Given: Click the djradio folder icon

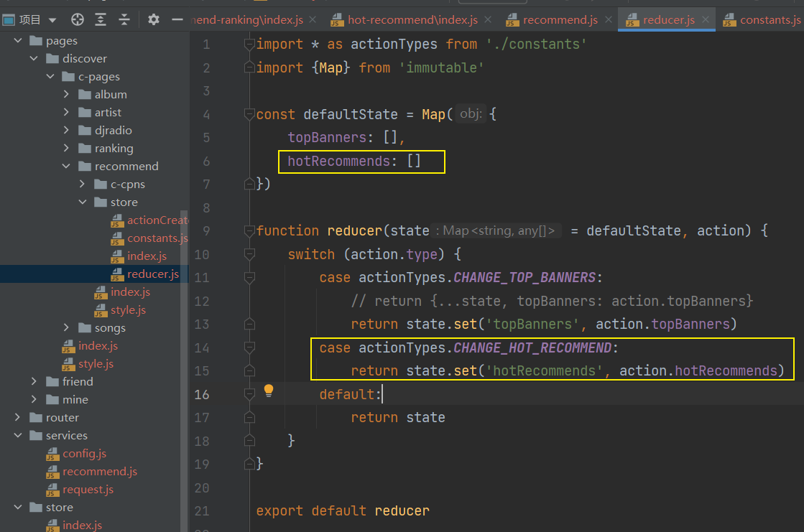Looking at the screenshot, I should pyautogui.click(x=85, y=130).
